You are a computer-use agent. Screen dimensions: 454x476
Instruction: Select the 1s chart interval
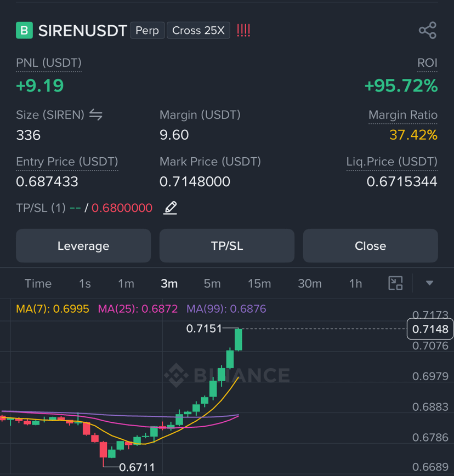[x=85, y=284]
